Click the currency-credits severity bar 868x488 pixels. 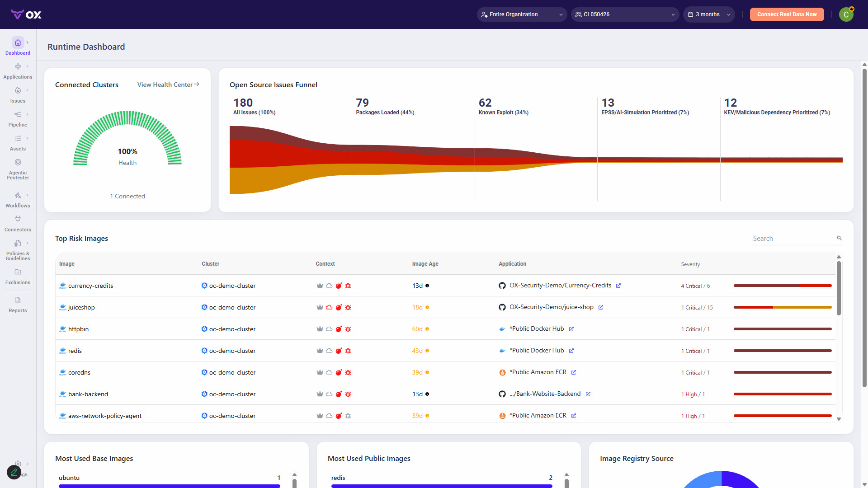783,286
